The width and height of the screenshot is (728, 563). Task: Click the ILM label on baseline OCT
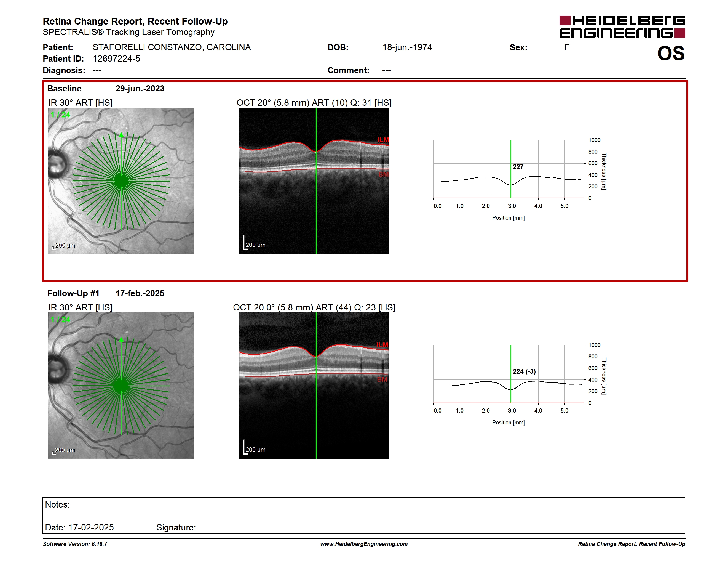pyautogui.click(x=383, y=140)
